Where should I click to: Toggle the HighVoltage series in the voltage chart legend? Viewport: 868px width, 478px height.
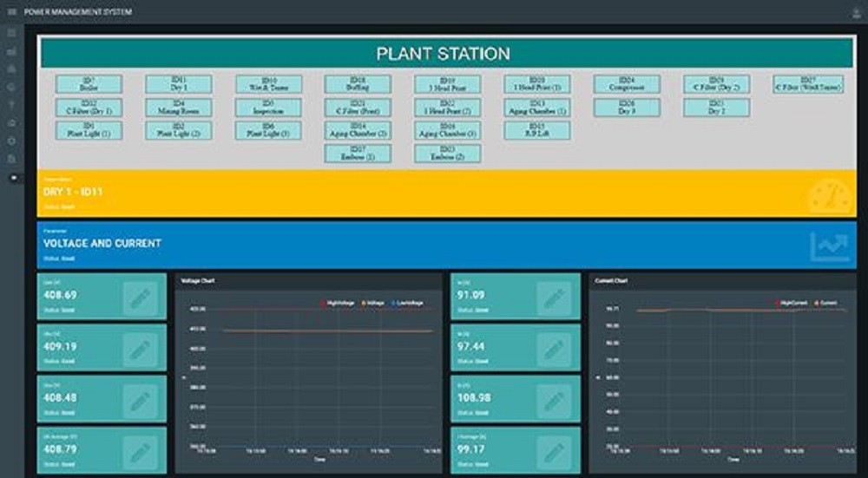pos(337,303)
